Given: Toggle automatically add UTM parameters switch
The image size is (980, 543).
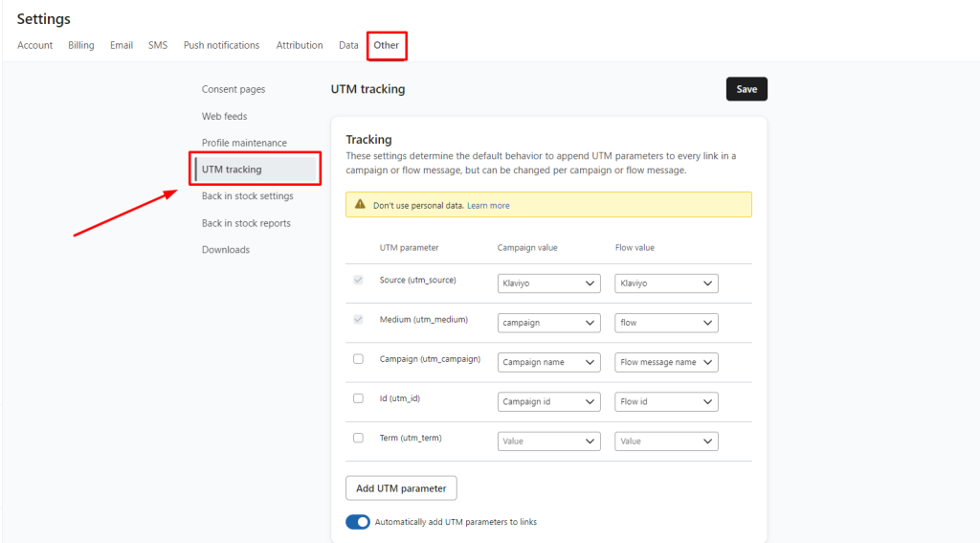Looking at the screenshot, I should [358, 522].
